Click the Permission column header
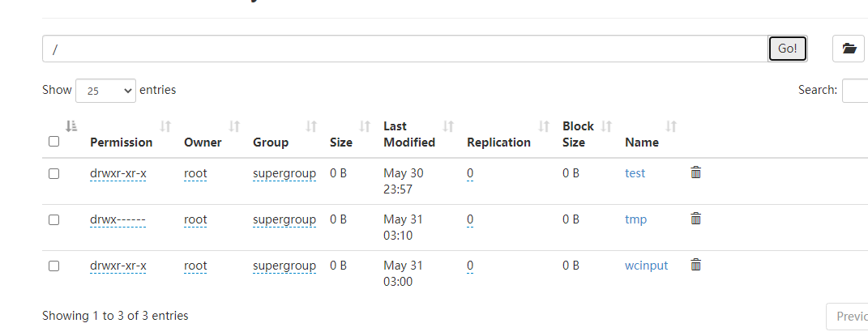The image size is (868, 336). tap(122, 142)
